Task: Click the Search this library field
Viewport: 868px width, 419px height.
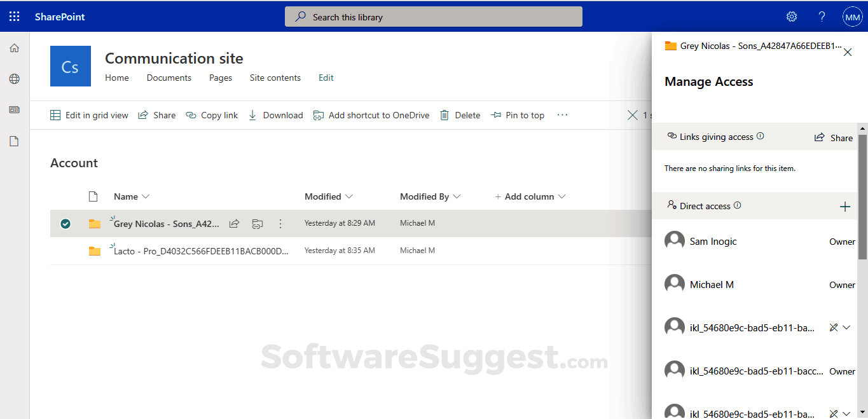Action: (x=433, y=17)
